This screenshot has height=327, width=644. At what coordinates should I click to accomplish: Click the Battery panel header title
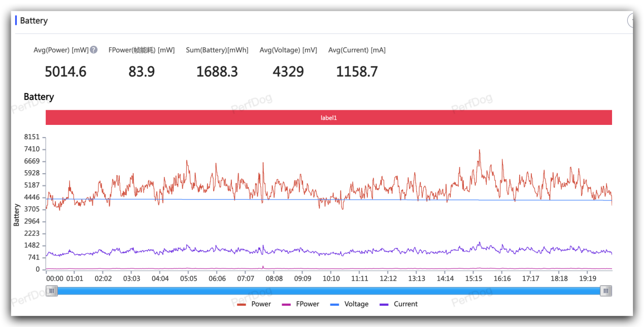[x=34, y=21]
